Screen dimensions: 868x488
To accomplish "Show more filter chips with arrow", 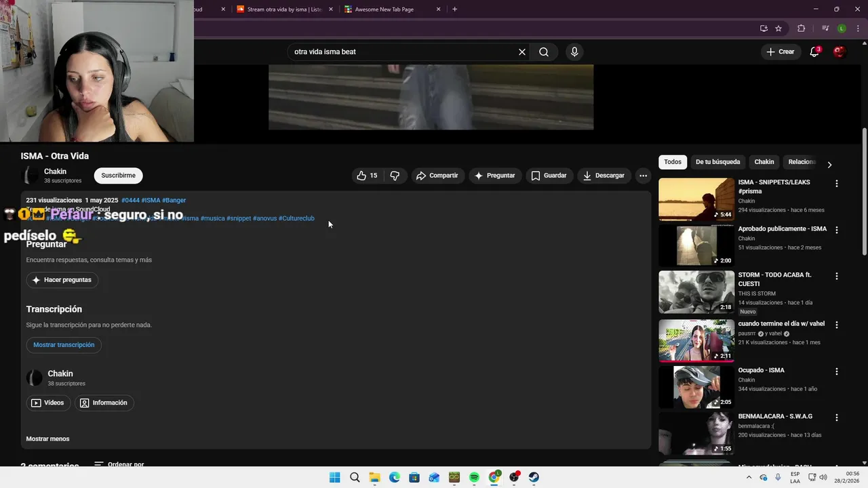I will pyautogui.click(x=829, y=164).
